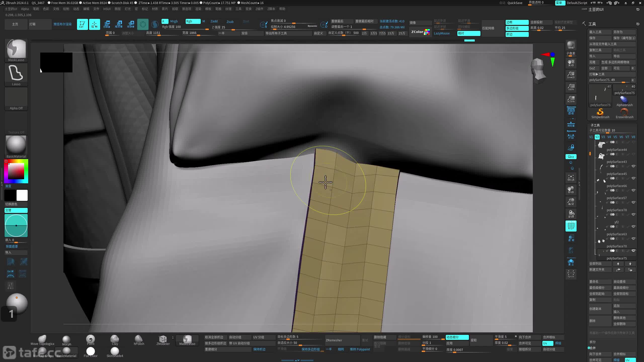Open the Texture Off selector

coord(16,123)
